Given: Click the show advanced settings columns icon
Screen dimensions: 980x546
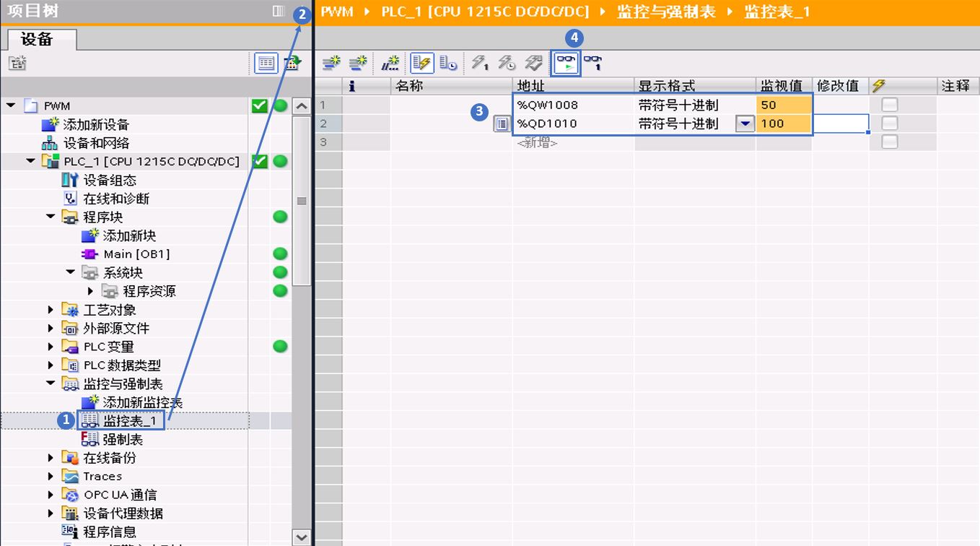Looking at the screenshot, I should (448, 64).
